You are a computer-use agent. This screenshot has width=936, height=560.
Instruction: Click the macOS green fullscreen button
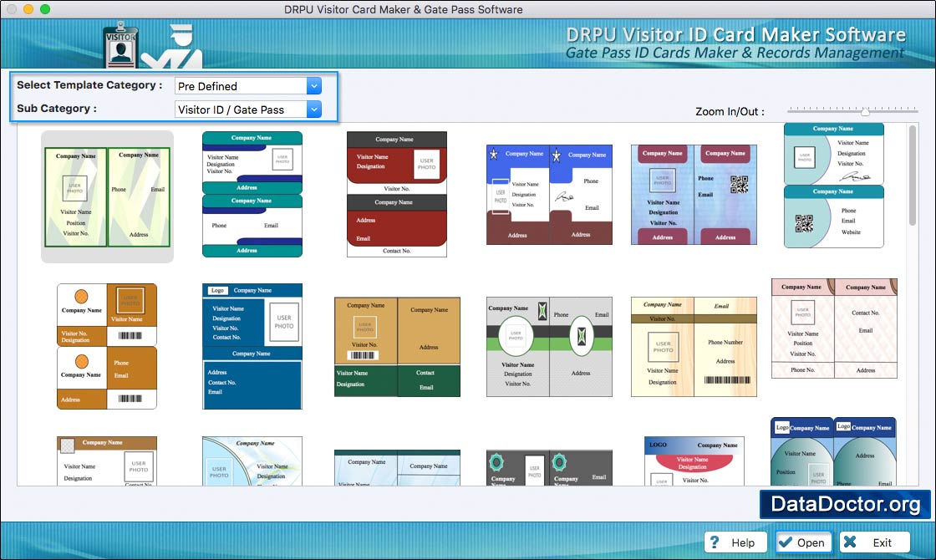click(45, 9)
